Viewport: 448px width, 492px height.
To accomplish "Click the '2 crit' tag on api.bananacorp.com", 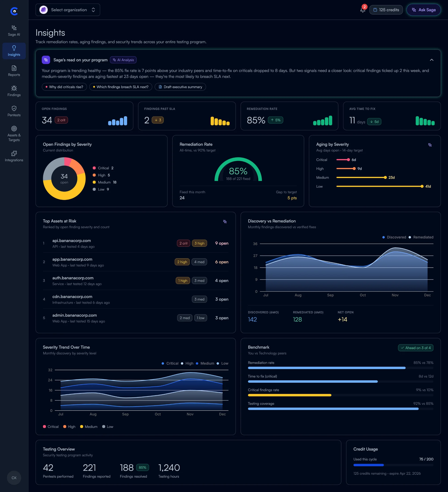I will tap(183, 243).
